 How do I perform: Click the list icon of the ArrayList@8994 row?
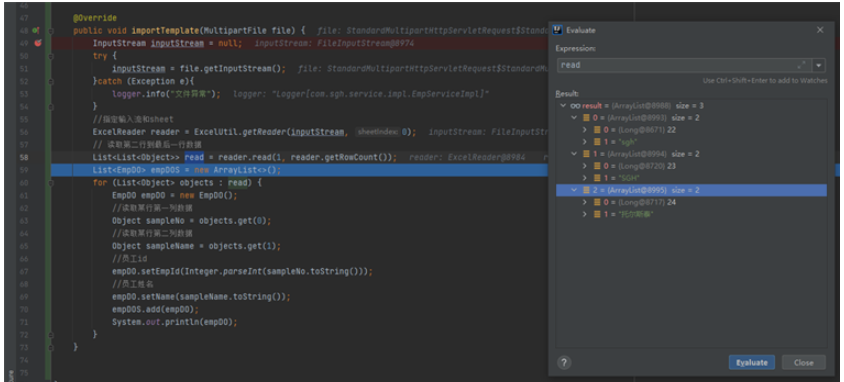tap(585, 154)
